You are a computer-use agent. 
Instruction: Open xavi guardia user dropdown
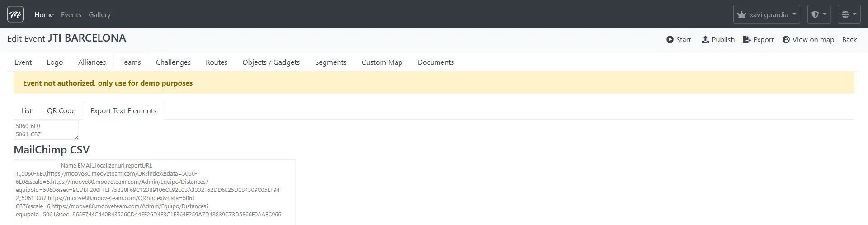766,14
